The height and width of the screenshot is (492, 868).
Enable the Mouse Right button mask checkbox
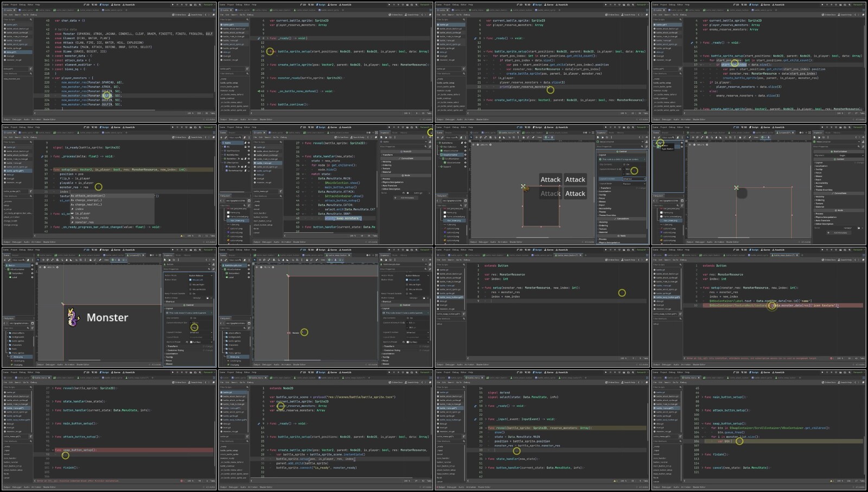click(191, 284)
